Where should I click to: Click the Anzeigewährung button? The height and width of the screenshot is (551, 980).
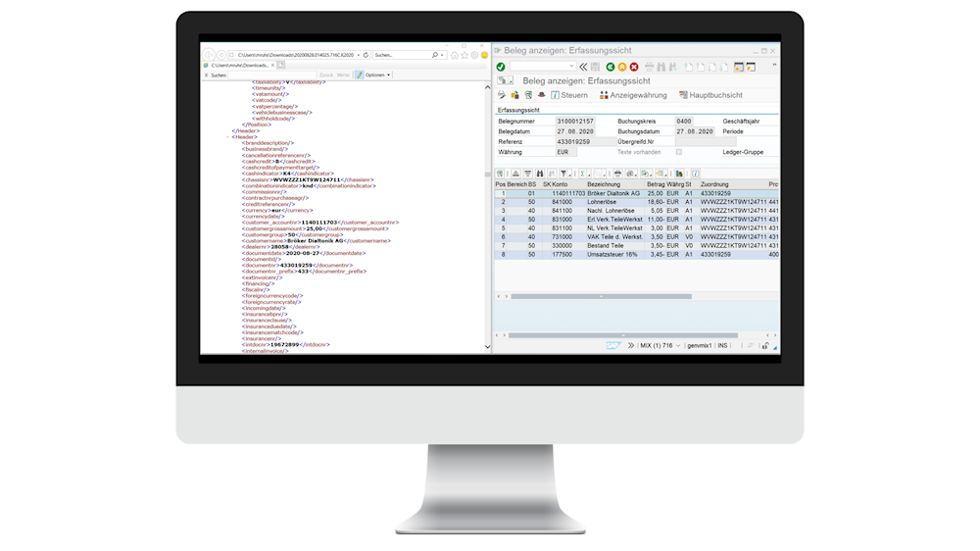[633, 95]
